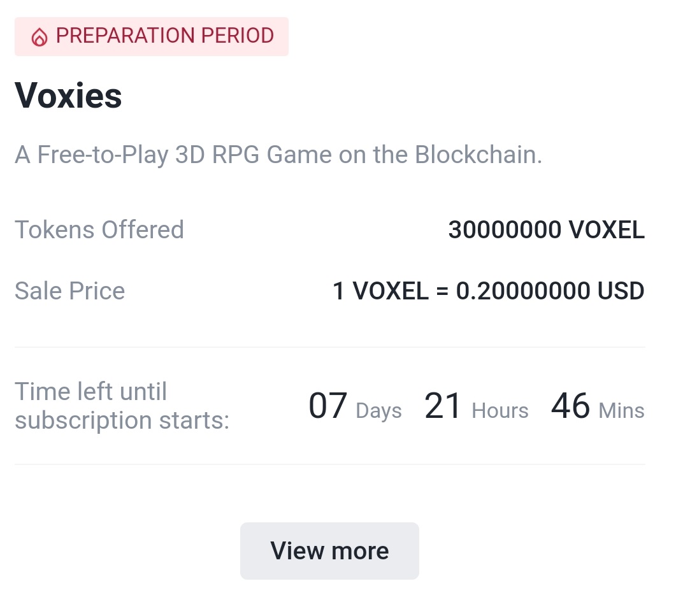Click the word Blockchain in the description

(478, 154)
